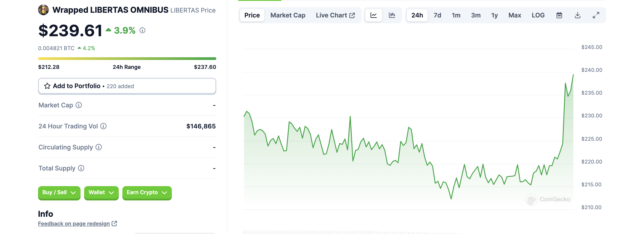This screenshot has width=644, height=234.
Task: Select the Price tab
Action: [x=252, y=15]
